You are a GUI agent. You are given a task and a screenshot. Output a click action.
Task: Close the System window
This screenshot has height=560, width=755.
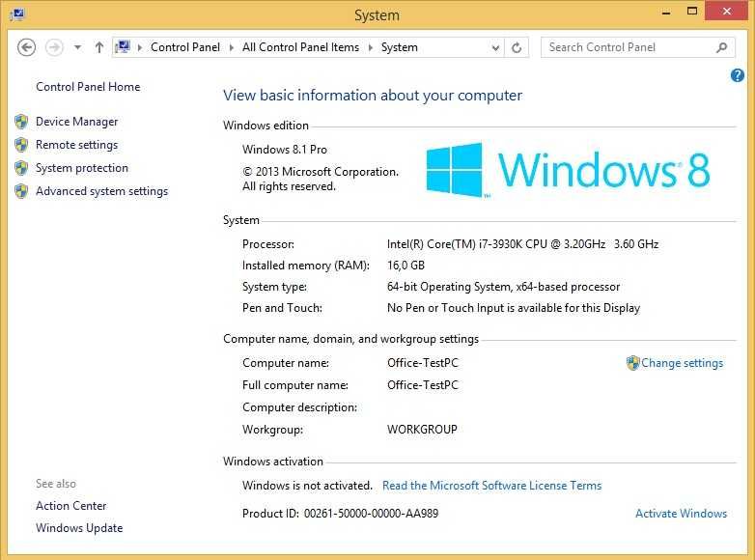[727, 11]
